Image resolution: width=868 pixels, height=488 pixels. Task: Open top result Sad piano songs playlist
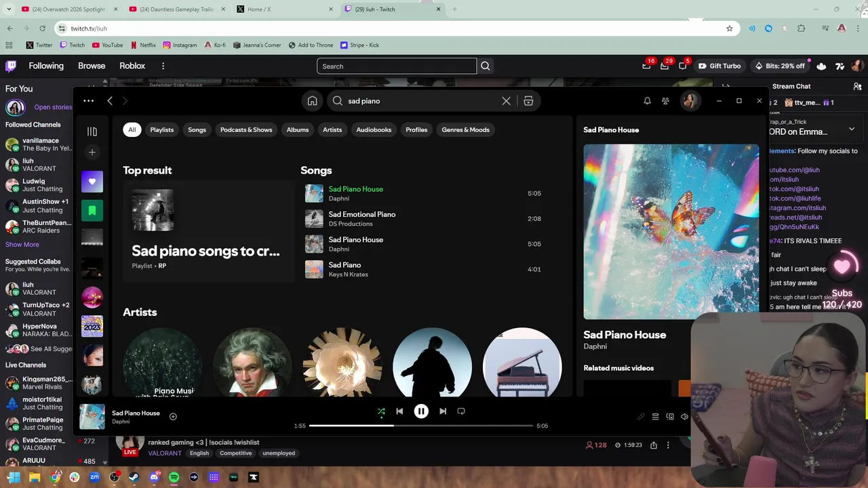point(209,231)
